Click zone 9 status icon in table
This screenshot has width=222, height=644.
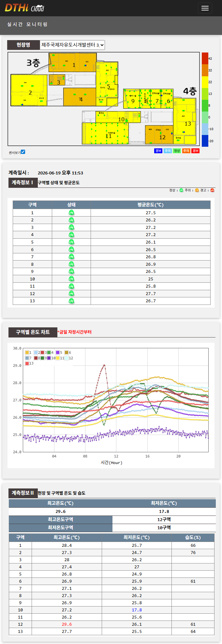coord(71,271)
